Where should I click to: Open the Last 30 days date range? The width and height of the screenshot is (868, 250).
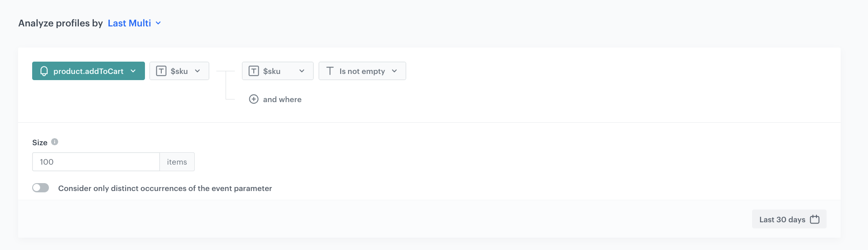(x=789, y=219)
